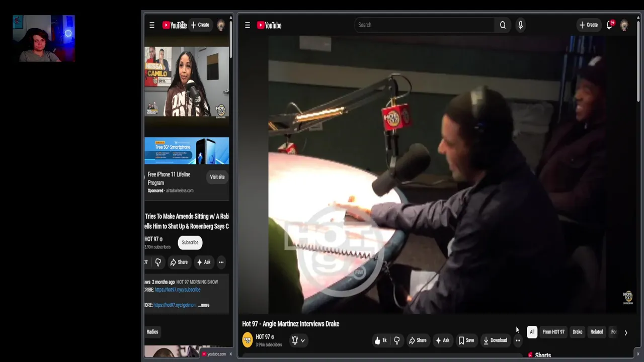Open HOT 97 channel name in left window
Viewport: 644px width, 362px height.
[x=151, y=239]
